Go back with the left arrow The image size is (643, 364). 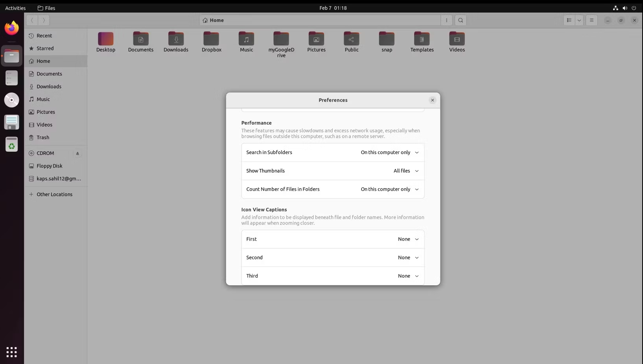pos(32,20)
